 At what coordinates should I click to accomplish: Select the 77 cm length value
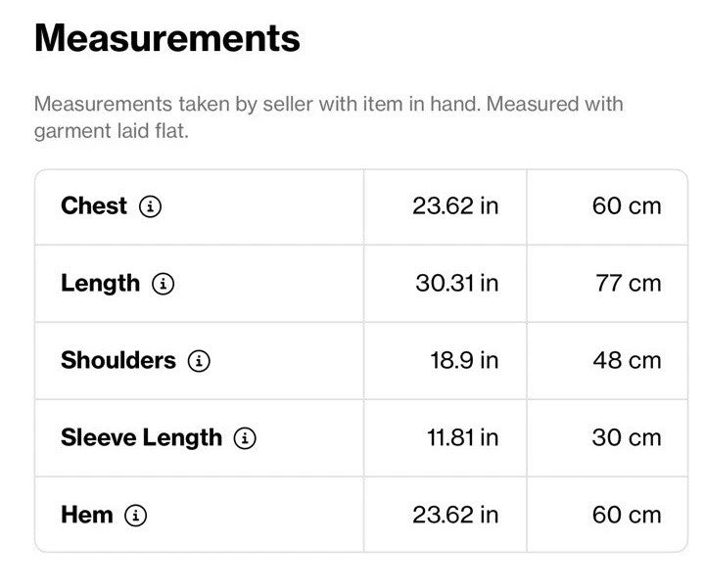629,284
